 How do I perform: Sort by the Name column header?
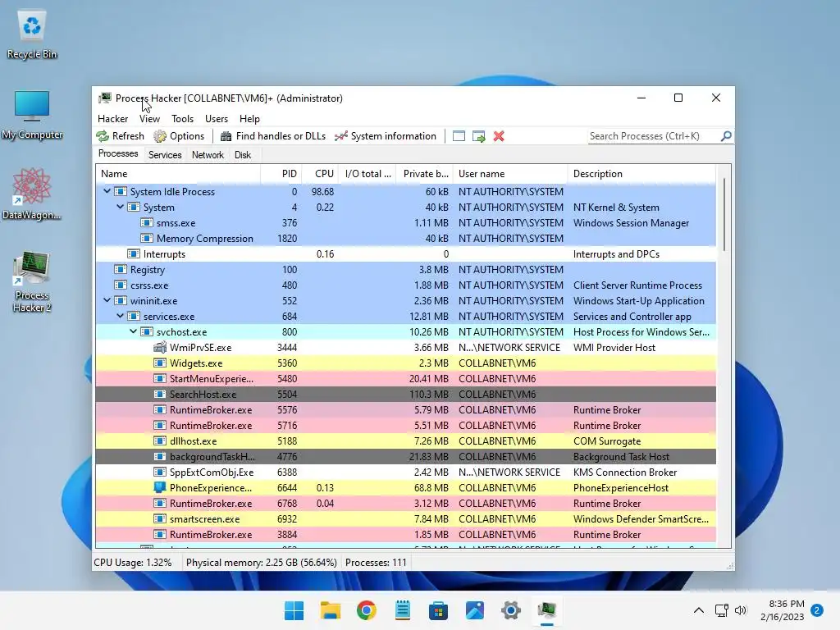(178, 174)
